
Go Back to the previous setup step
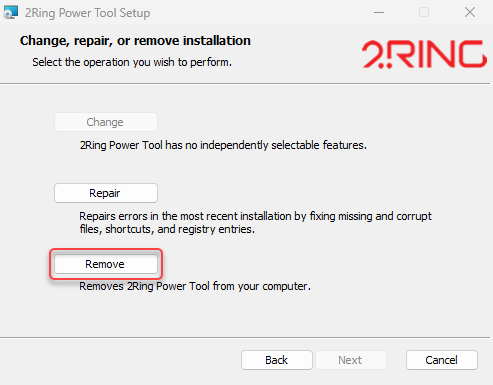point(277,360)
